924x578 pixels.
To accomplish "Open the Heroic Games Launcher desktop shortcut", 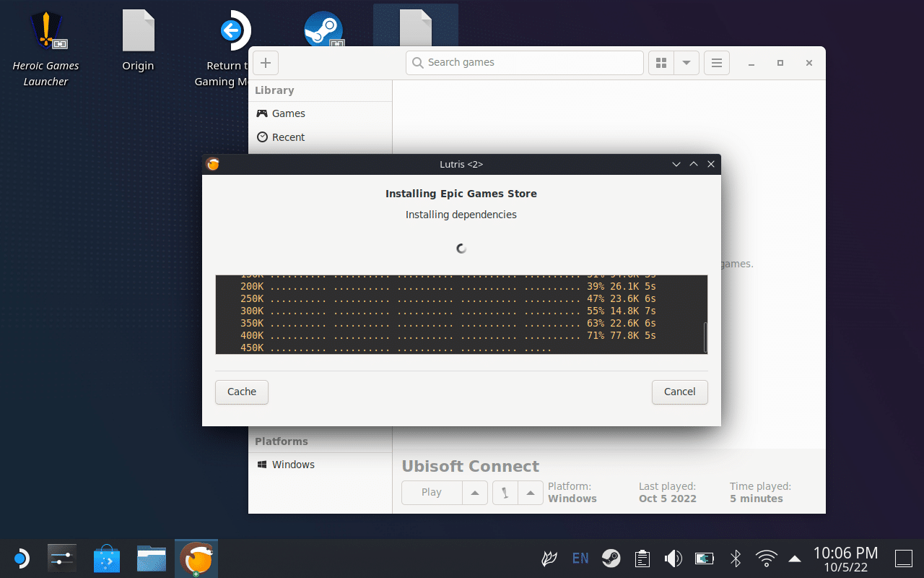I will (46, 48).
